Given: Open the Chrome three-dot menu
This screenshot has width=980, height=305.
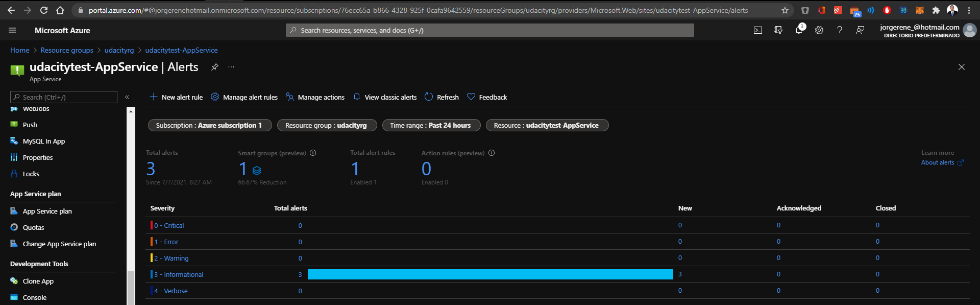Looking at the screenshot, I should pyautogui.click(x=969, y=10).
